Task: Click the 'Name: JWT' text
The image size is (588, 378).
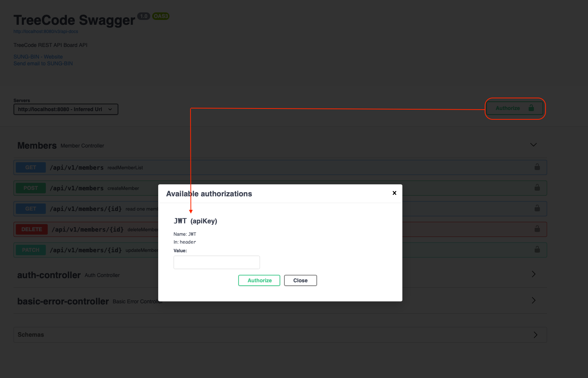Action: [185, 234]
